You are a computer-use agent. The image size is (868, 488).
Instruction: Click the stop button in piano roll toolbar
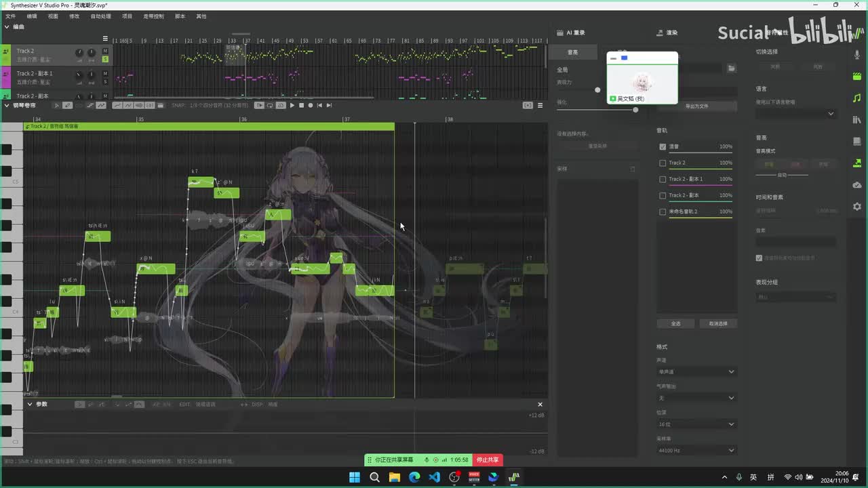point(301,105)
